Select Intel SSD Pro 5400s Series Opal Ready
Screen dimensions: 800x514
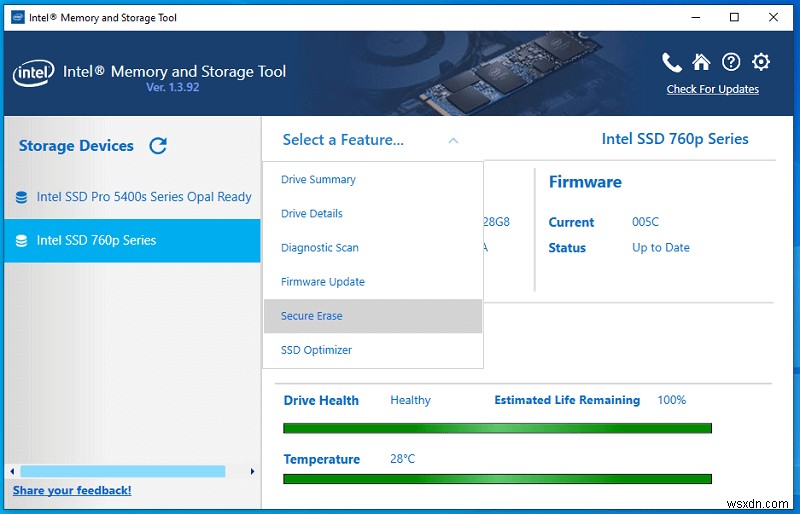(x=143, y=197)
